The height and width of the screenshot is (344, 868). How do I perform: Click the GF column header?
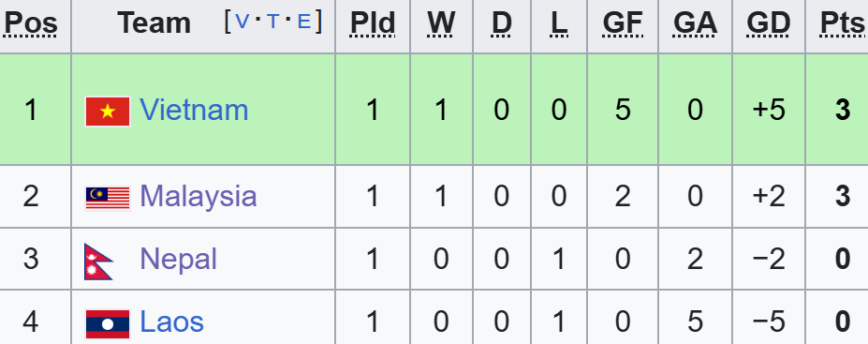tap(623, 23)
